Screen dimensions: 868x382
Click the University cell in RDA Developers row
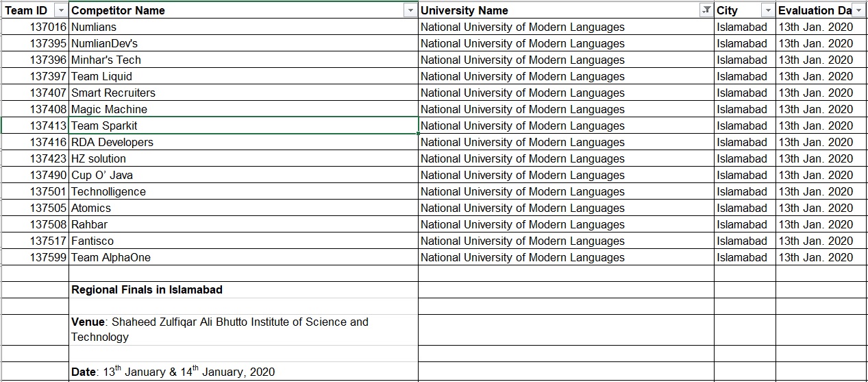coord(566,142)
